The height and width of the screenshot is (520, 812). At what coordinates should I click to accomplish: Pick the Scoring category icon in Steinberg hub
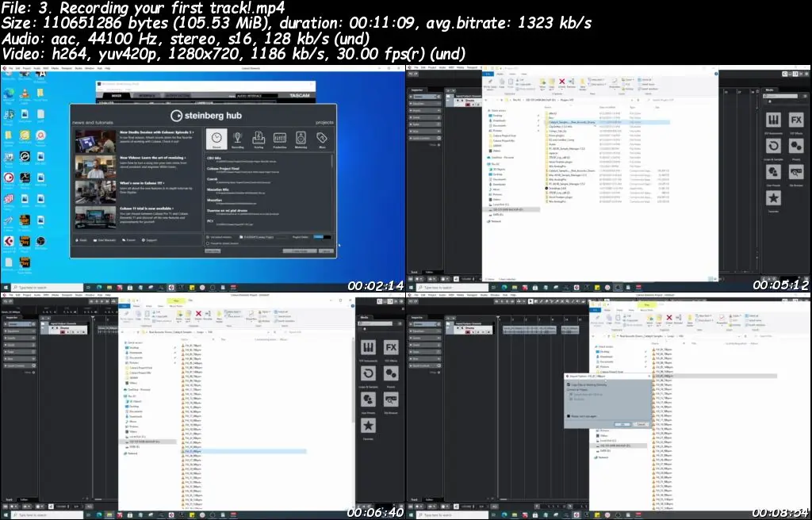pyautogui.click(x=259, y=139)
